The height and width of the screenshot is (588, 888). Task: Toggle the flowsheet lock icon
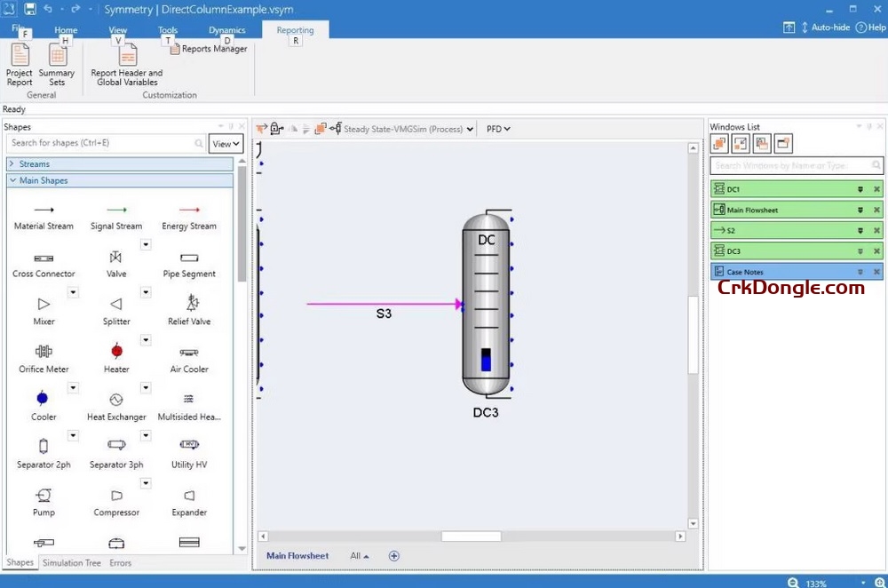click(x=276, y=128)
